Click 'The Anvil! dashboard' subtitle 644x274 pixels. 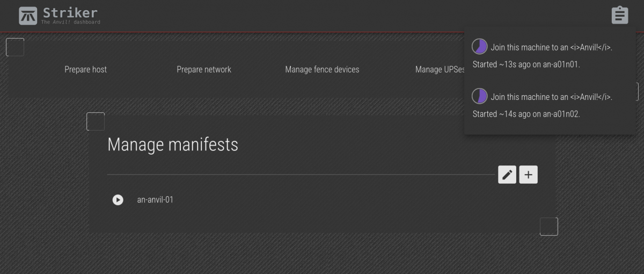coord(70,23)
